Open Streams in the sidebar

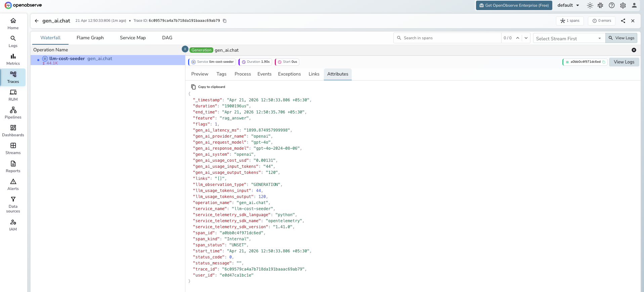13,148
